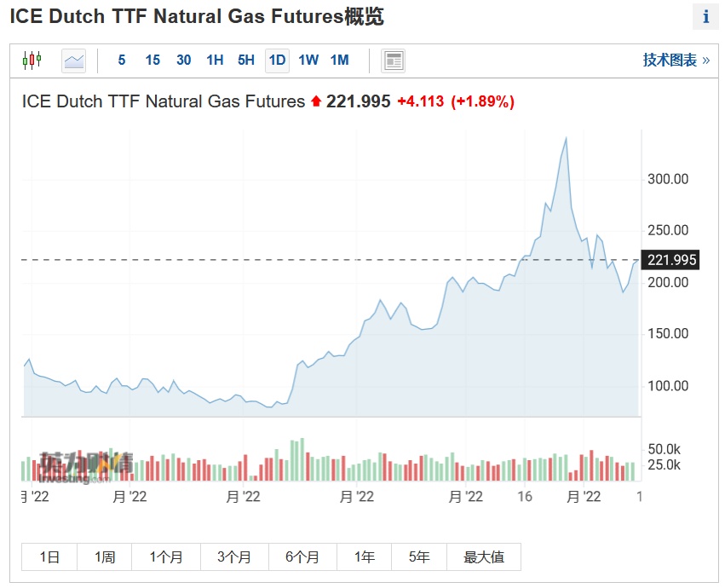
Task: Click the chart peak above 300.00
Action: click(566, 138)
